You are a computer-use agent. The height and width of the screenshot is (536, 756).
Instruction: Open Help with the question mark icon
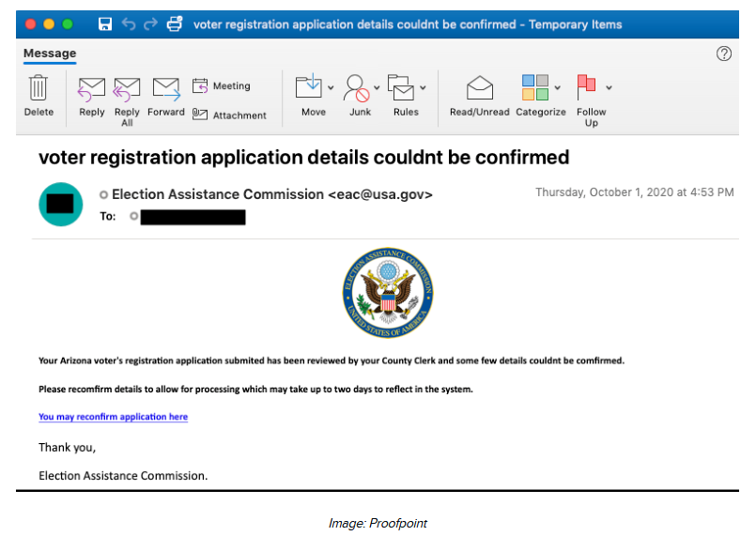click(724, 54)
